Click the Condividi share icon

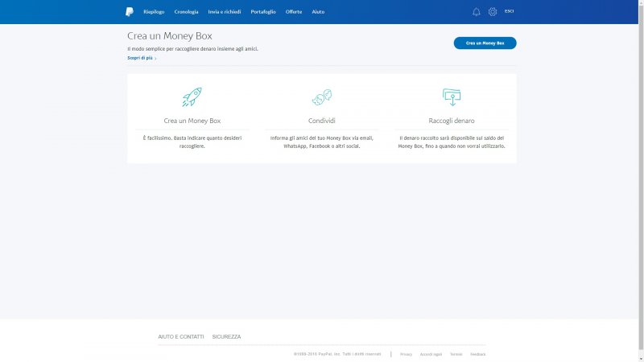pyautogui.click(x=321, y=97)
